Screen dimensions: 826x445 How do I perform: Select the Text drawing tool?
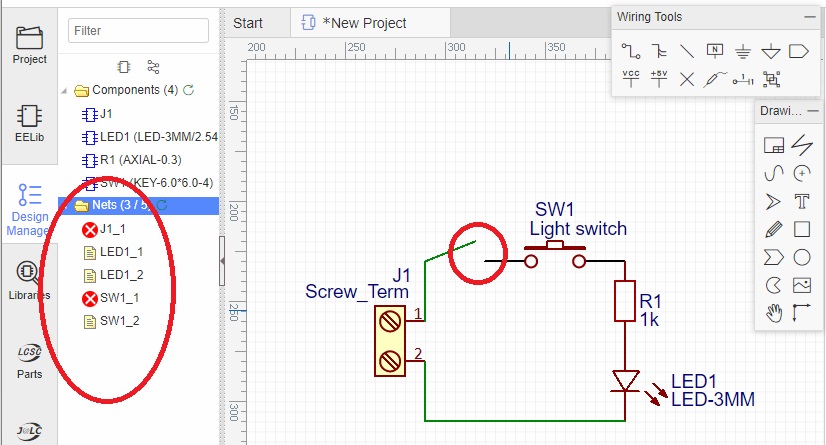click(x=801, y=201)
